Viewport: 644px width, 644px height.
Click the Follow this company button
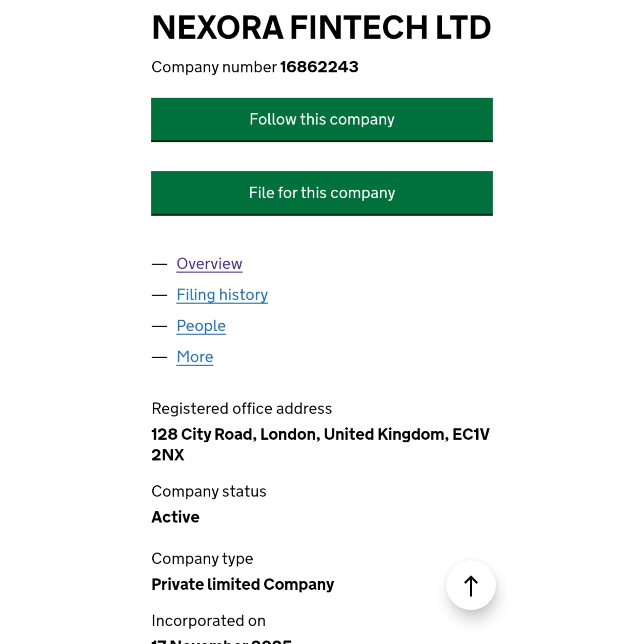[x=322, y=120]
